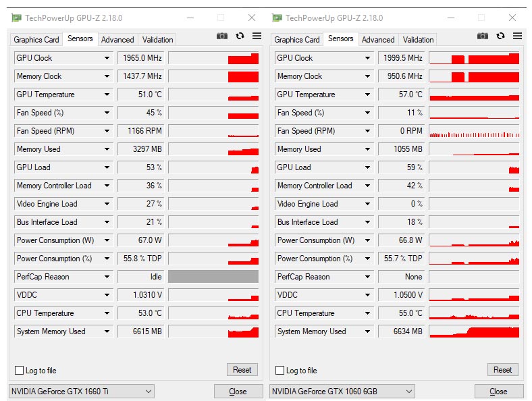Expand the GPU Clock sensor dropdown in the left window

pyautogui.click(x=107, y=58)
